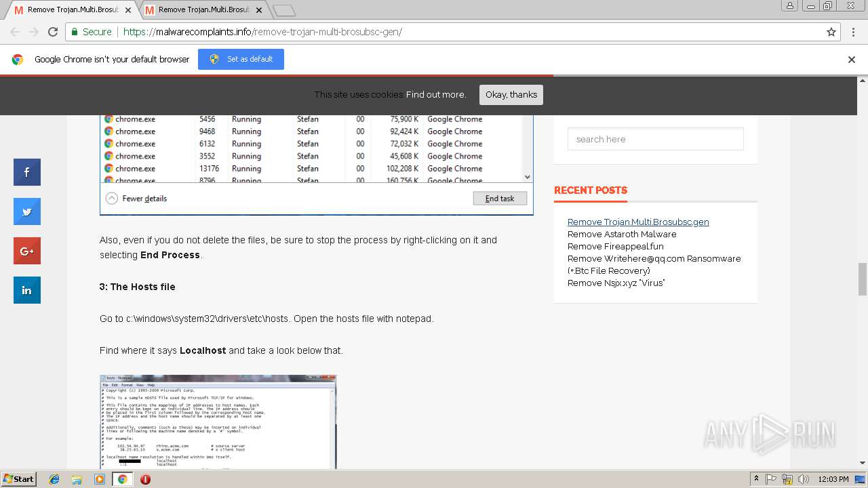
Task: Open the Find out more cookies link
Action: coord(436,95)
